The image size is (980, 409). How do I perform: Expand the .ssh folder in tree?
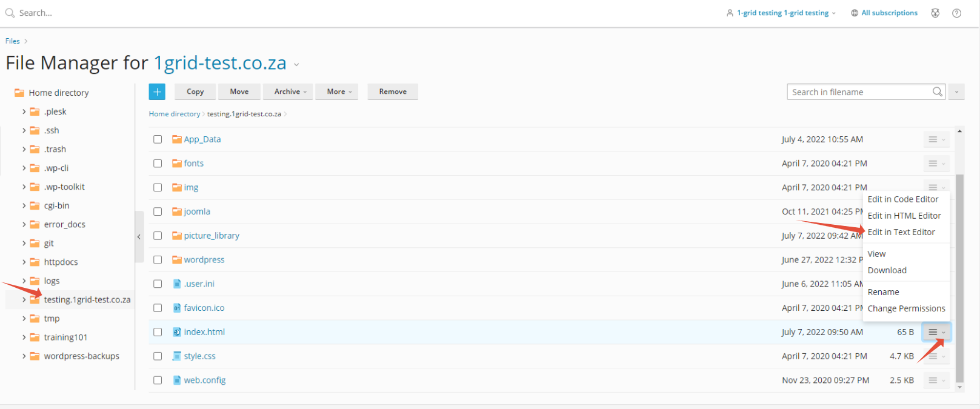click(x=24, y=130)
